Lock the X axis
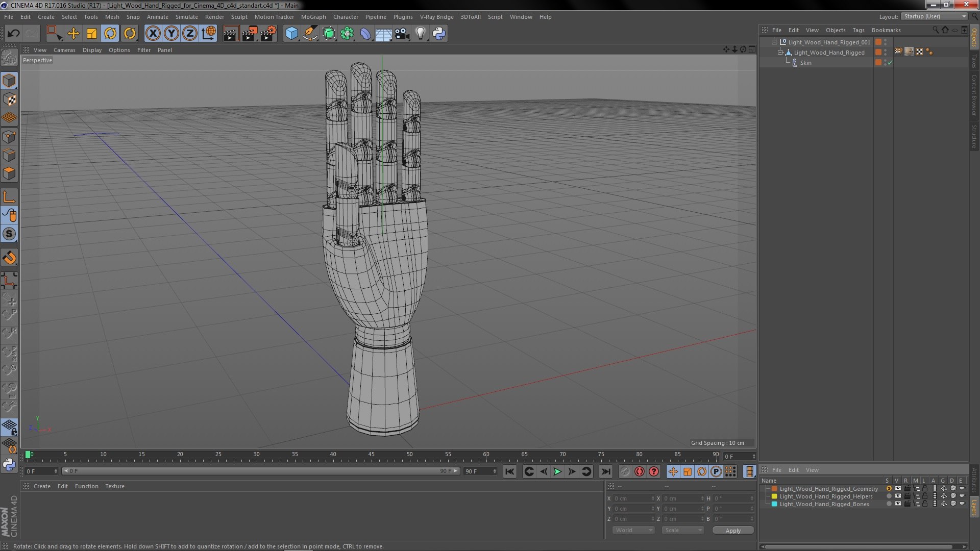Screen dimensions: 980x551 pos(153,34)
